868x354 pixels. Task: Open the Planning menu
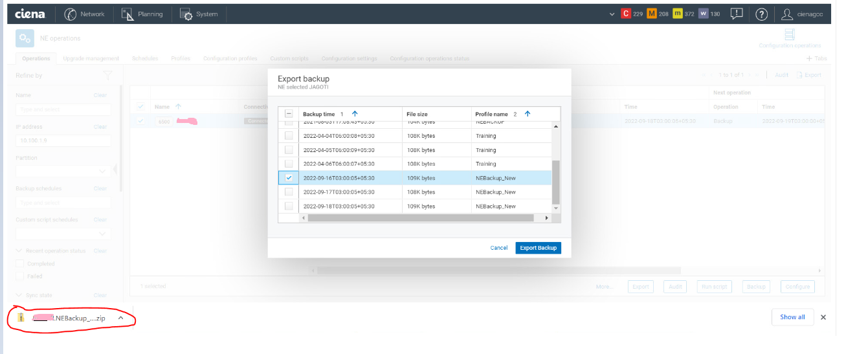(142, 14)
